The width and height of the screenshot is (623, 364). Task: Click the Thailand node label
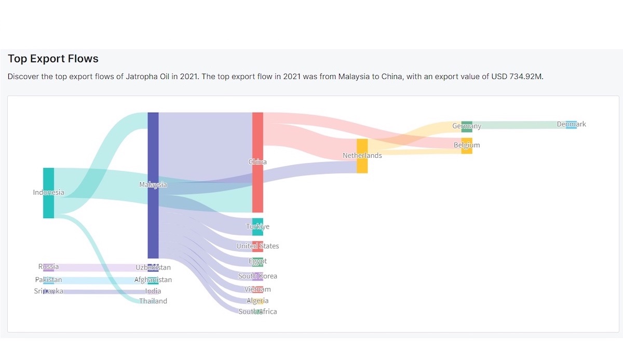(x=153, y=301)
